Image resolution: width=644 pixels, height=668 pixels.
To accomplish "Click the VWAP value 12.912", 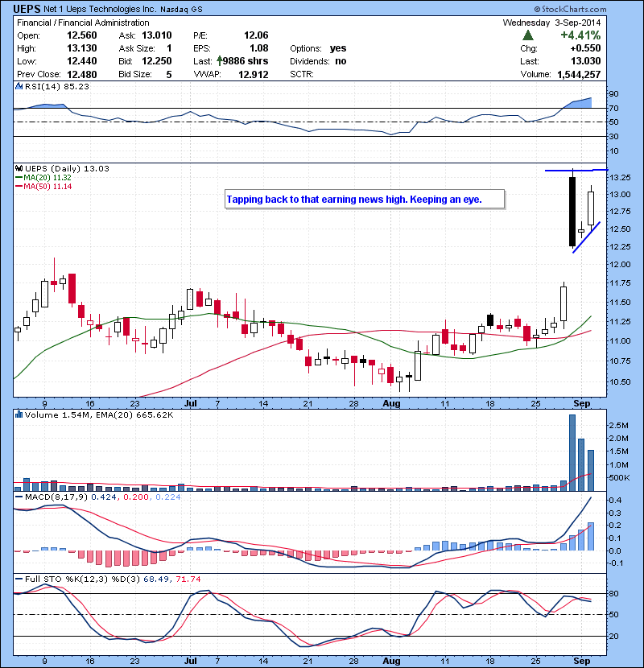I will tap(253, 75).
